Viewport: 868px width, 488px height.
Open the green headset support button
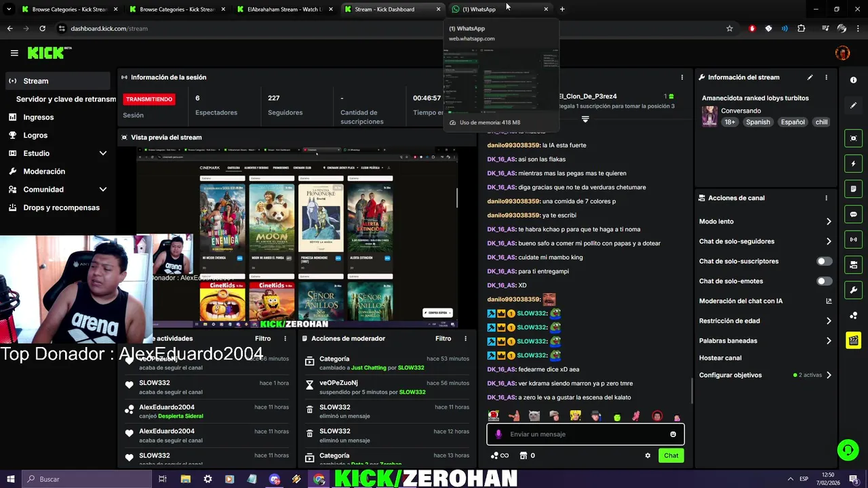[847, 449]
